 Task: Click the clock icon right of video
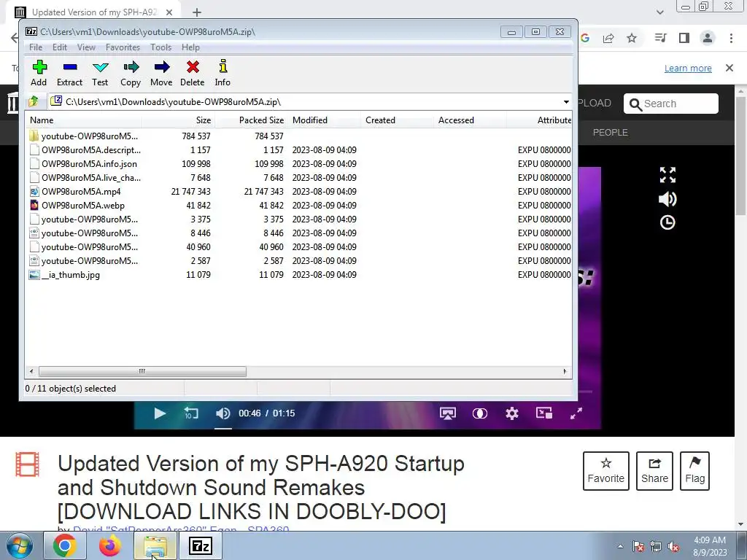(x=667, y=222)
